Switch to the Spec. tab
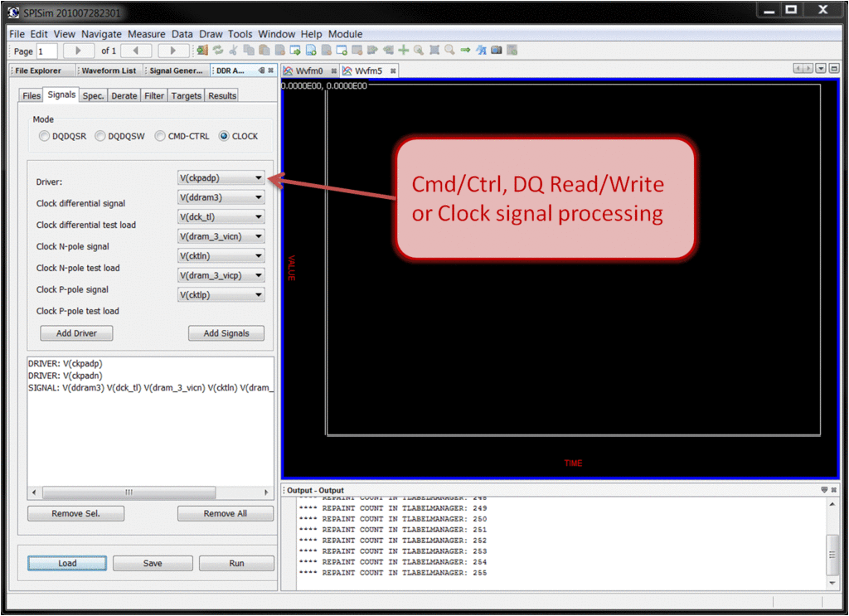This screenshot has height=616, width=849. tap(93, 95)
